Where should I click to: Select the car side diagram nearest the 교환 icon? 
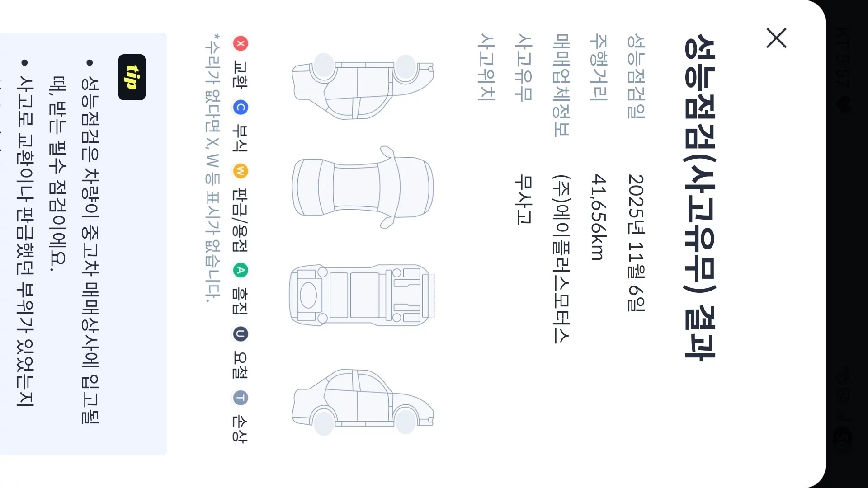(x=363, y=86)
